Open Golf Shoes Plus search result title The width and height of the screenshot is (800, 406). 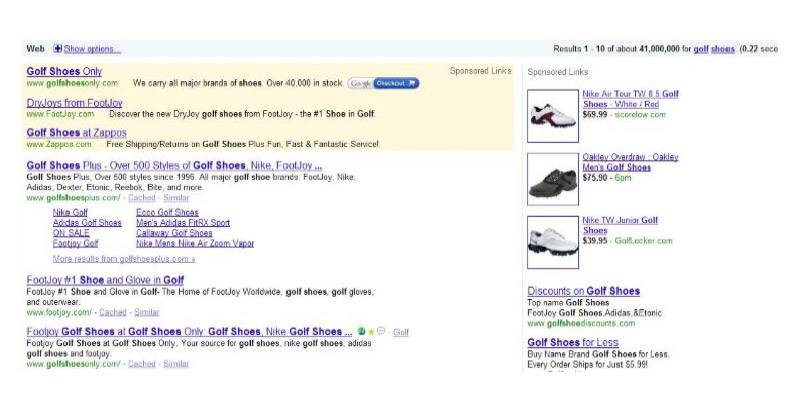174,165
